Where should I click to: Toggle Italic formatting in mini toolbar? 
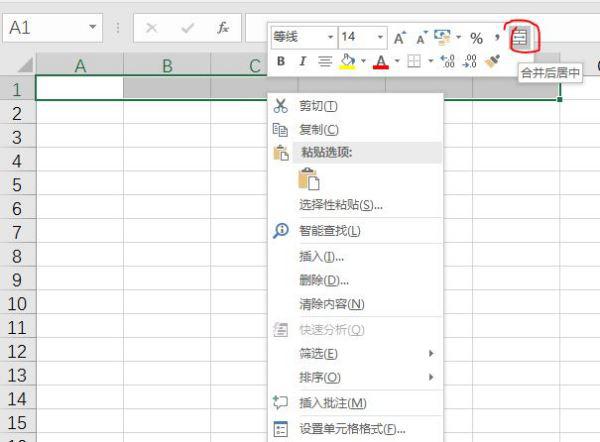tap(301, 62)
